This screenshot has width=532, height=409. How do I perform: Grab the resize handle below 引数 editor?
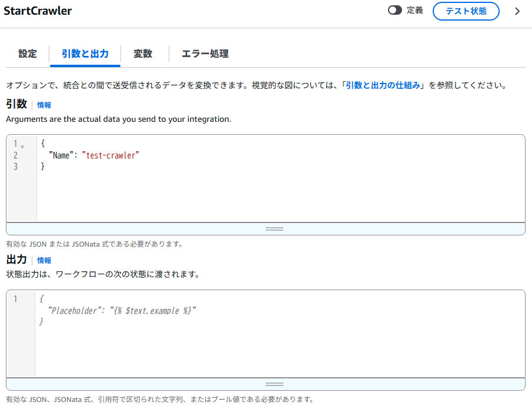[275, 229]
